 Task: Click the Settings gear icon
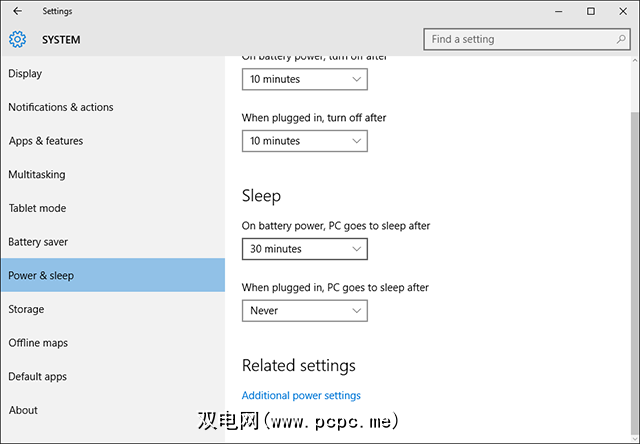17,40
